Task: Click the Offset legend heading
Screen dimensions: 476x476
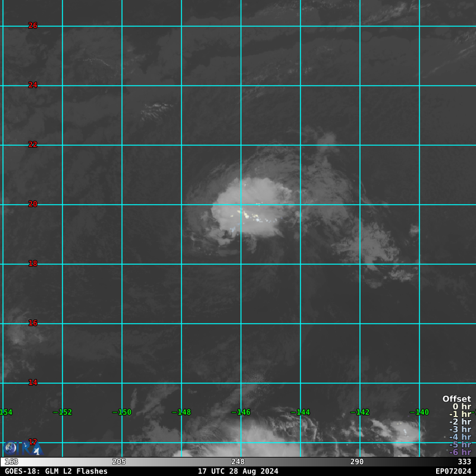Action: point(456,399)
